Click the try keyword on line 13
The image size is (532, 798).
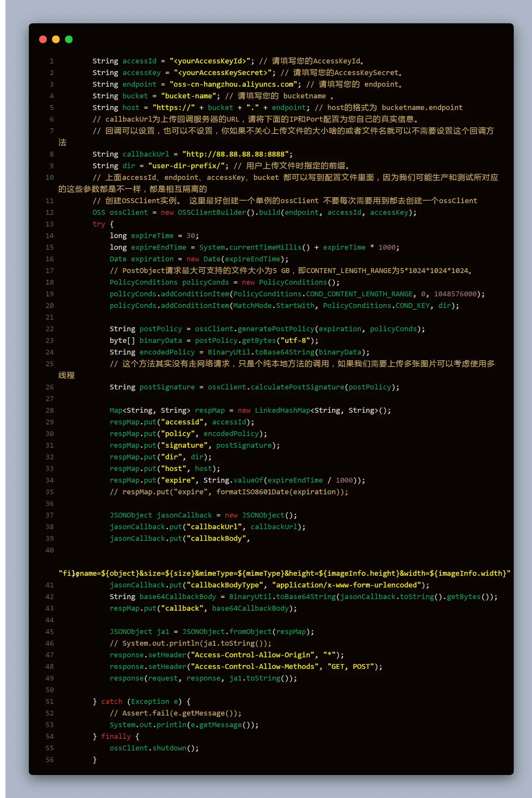coord(99,224)
